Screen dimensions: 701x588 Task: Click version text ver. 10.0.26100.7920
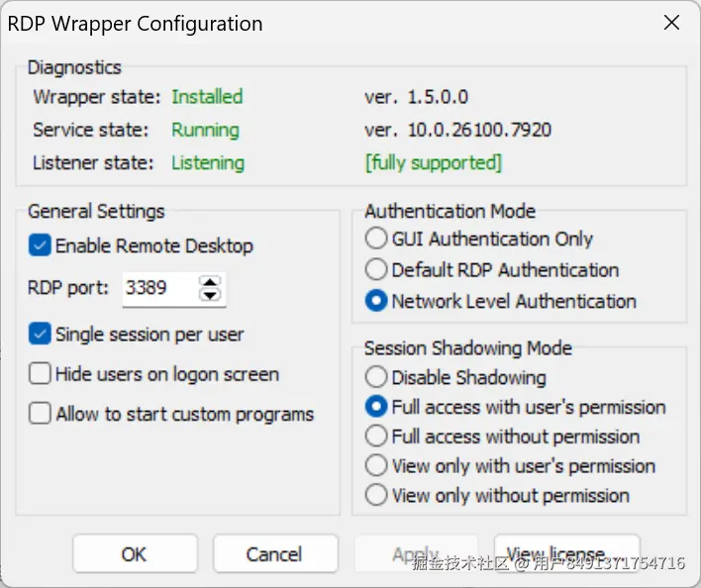tap(458, 130)
